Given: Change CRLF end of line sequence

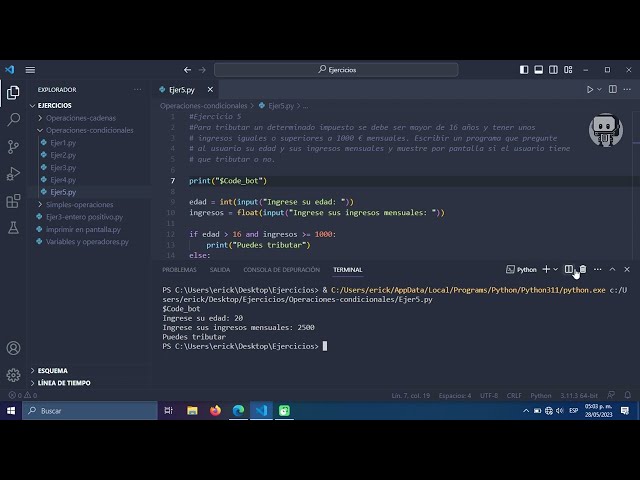Looking at the screenshot, I should (514, 396).
